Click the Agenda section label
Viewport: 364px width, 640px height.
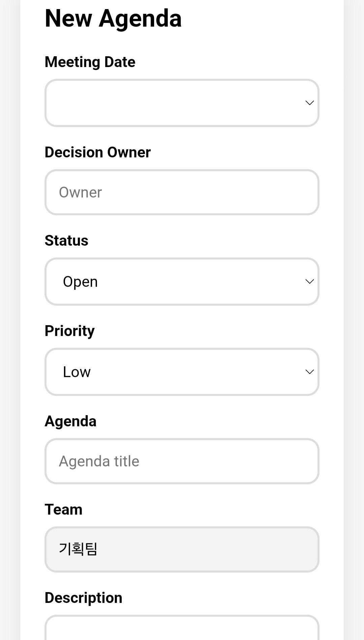(x=70, y=421)
